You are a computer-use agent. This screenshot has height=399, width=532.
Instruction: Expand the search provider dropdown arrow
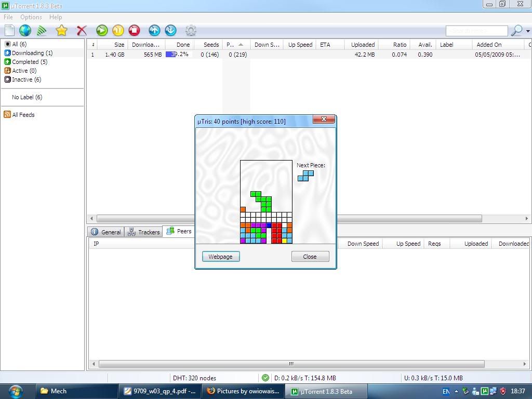528,31
